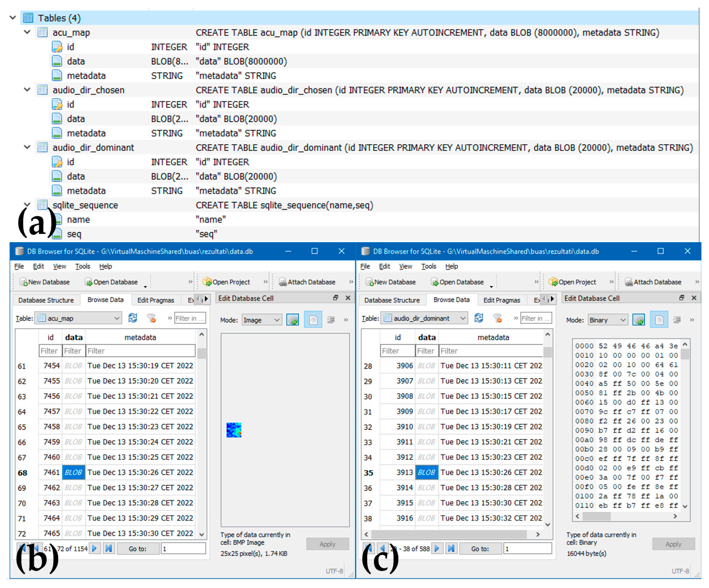This screenshot has width=709, height=588.
Task: Collapse the audio_dir_dominant table node
Action: tap(27, 148)
